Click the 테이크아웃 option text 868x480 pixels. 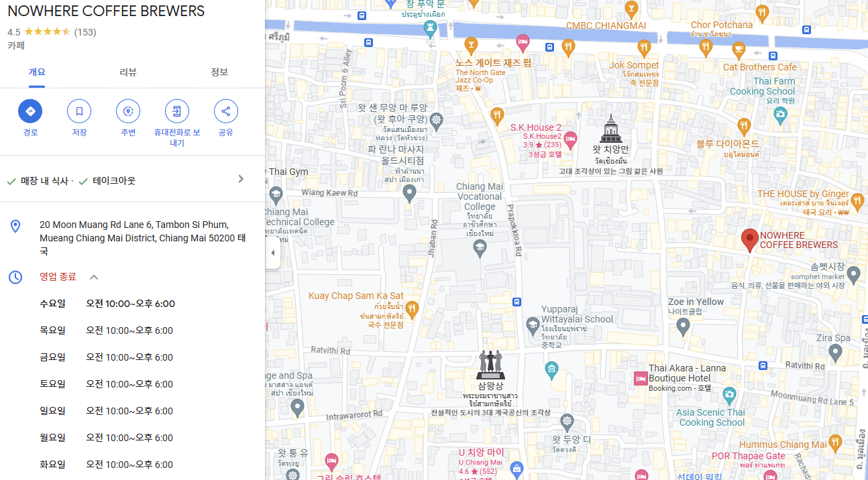pyautogui.click(x=114, y=181)
